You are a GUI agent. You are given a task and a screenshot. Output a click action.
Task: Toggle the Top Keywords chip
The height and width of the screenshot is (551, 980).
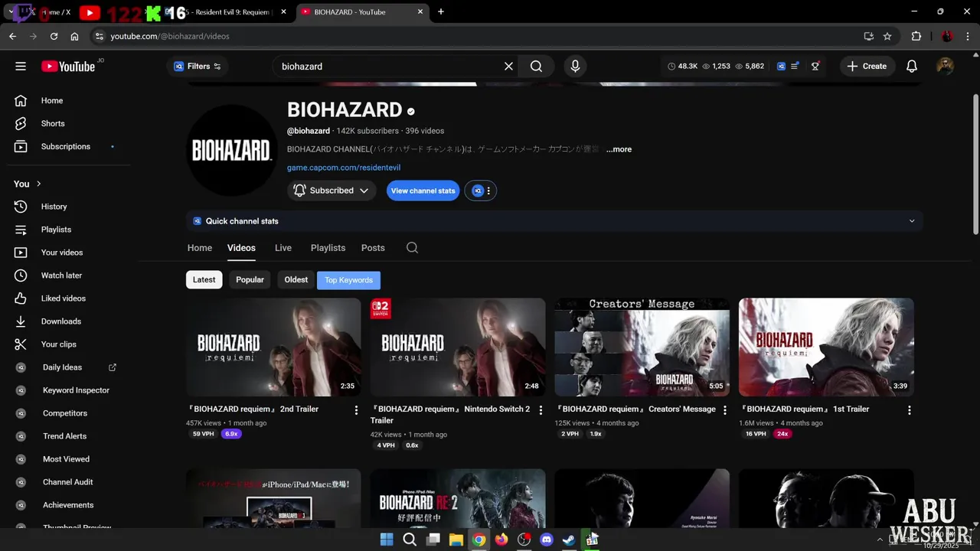(348, 280)
